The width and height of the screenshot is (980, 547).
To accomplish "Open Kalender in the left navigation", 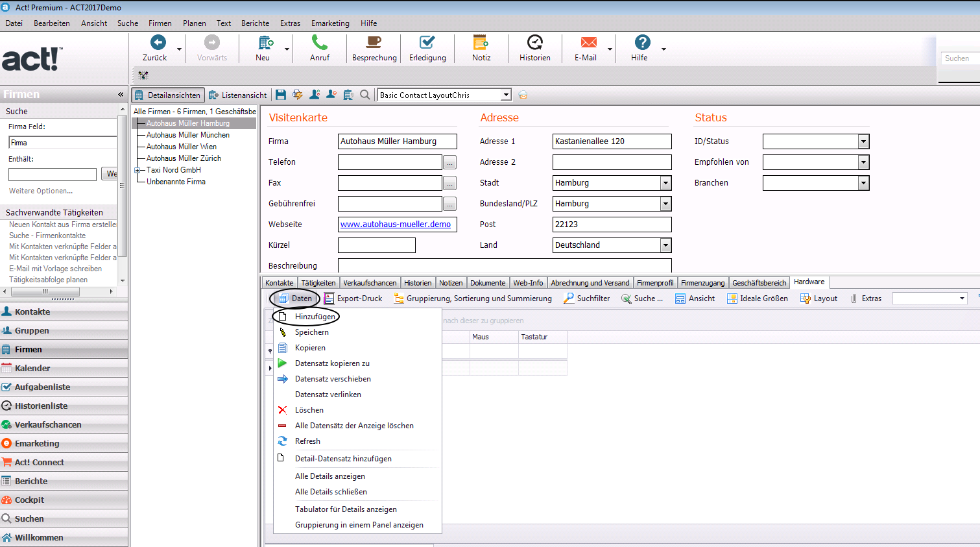I will [x=64, y=368].
